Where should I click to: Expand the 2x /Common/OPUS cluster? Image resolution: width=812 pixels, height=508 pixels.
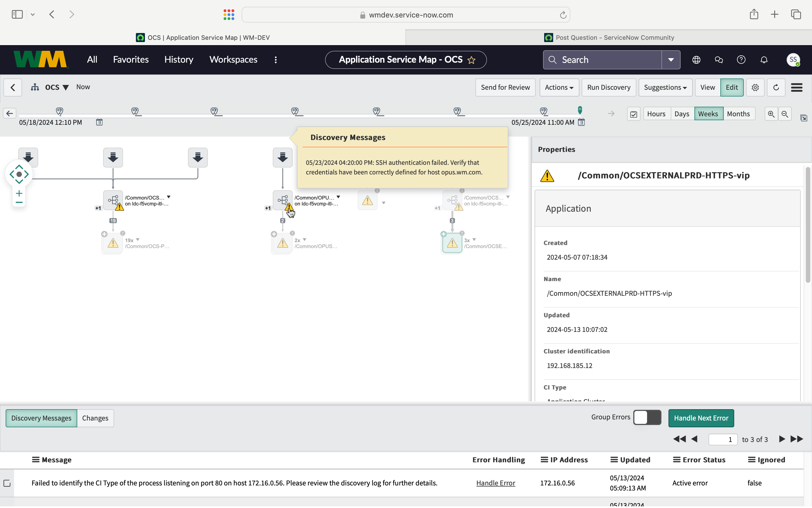[x=274, y=234]
